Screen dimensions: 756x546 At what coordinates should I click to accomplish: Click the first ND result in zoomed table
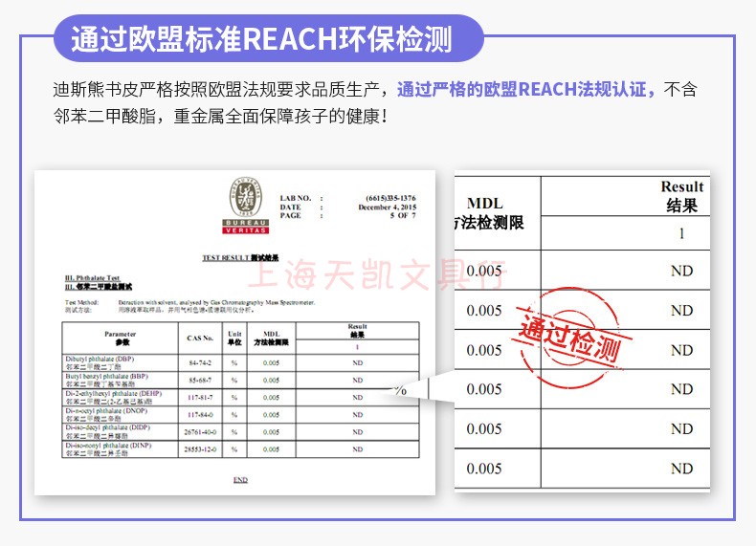[681, 271]
